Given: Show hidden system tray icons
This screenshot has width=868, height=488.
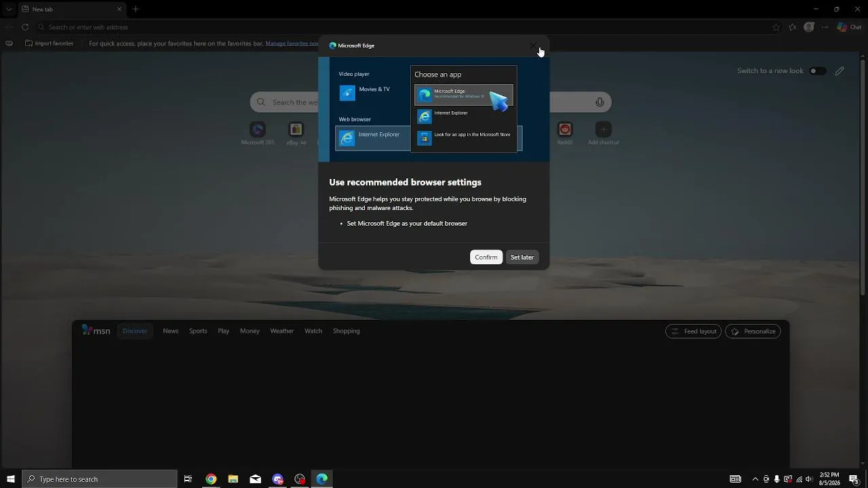Looking at the screenshot, I should pyautogui.click(x=755, y=479).
